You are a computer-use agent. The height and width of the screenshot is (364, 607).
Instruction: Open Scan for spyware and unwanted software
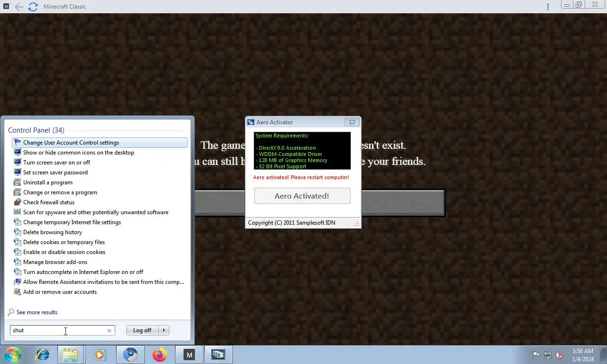tap(100, 212)
